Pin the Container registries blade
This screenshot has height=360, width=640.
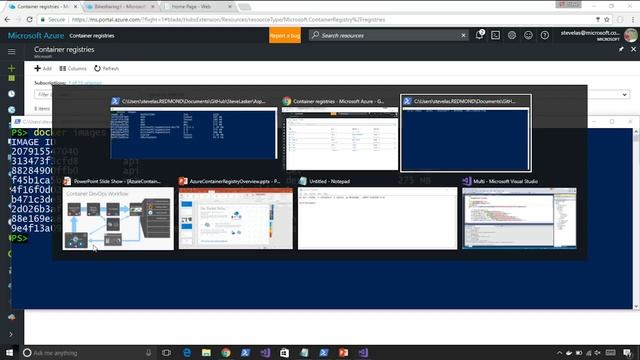621,49
